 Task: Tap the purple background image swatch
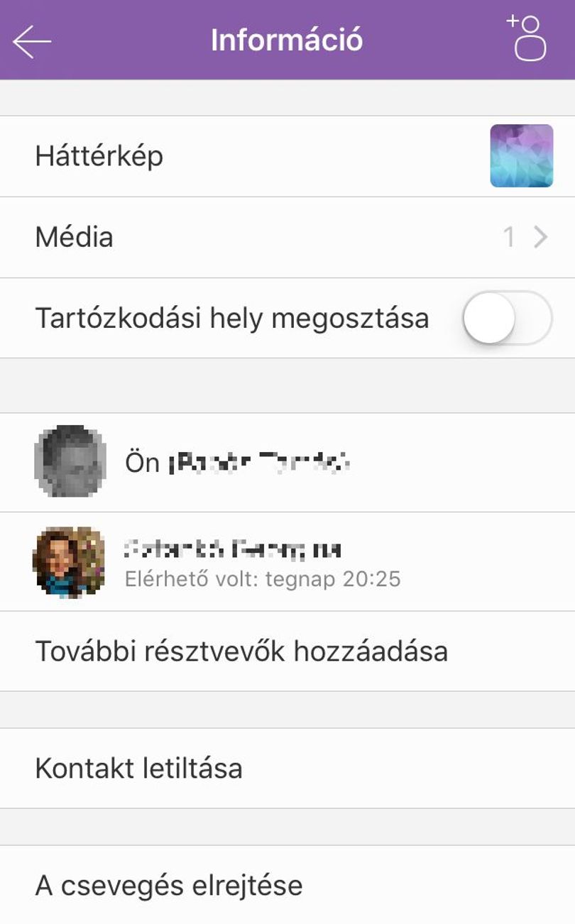click(x=522, y=156)
